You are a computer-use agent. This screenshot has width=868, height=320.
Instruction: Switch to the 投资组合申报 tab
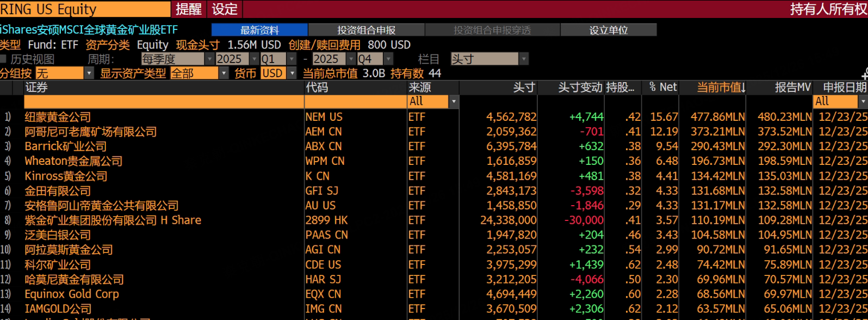[x=366, y=30]
